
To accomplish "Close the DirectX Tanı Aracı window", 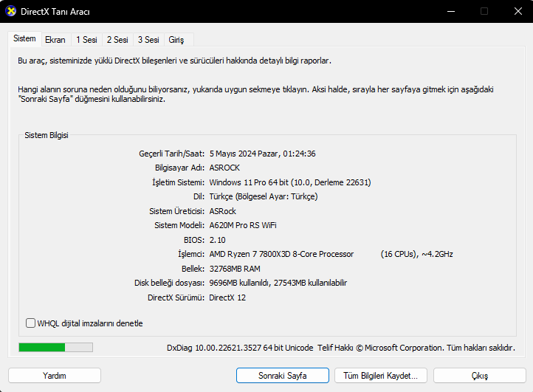I will tap(518, 11).
